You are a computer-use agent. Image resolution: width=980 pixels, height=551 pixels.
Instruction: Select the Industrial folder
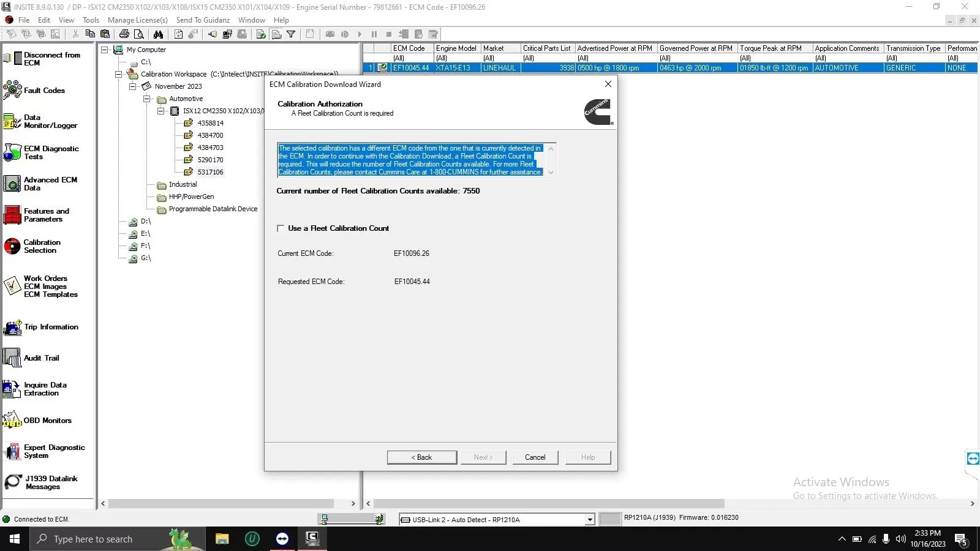pyautogui.click(x=183, y=184)
